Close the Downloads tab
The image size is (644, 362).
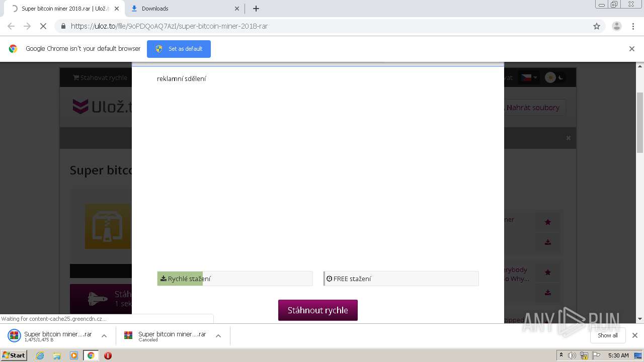pyautogui.click(x=237, y=9)
